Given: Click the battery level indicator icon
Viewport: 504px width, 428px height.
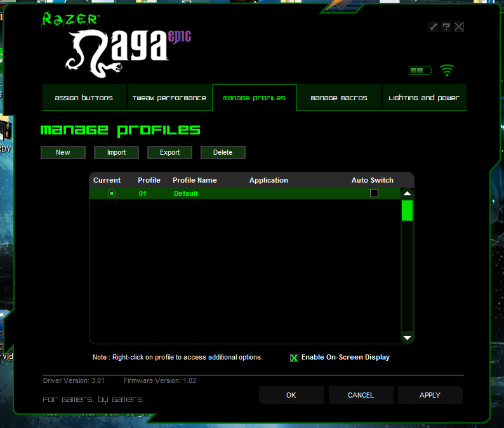Looking at the screenshot, I should 420,70.
